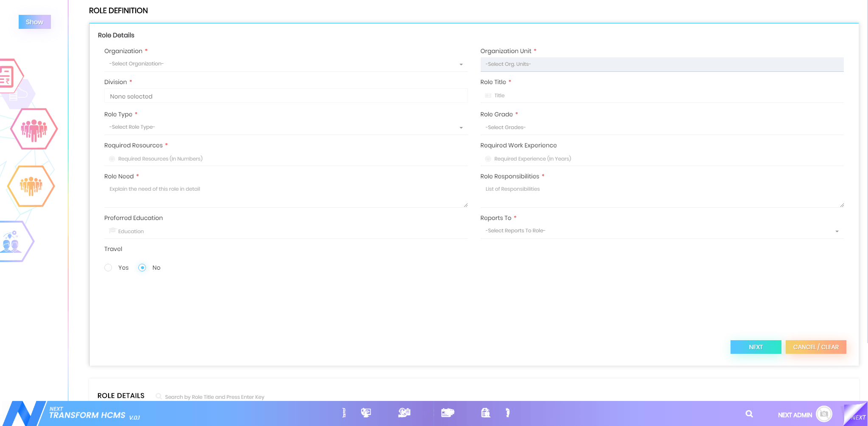868x426 pixels.
Task: Click the orange people-group hexagon icon
Action: (x=31, y=186)
